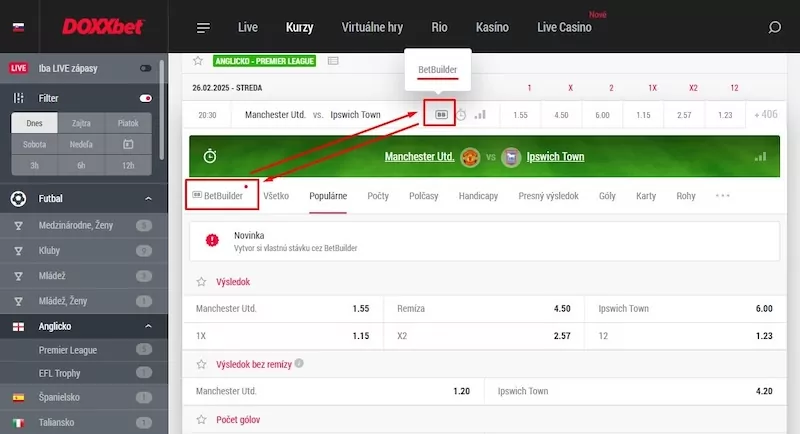Open the hamburger menu in top bar
The width and height of the screenshot is (800, 434).
pos(203,28)
